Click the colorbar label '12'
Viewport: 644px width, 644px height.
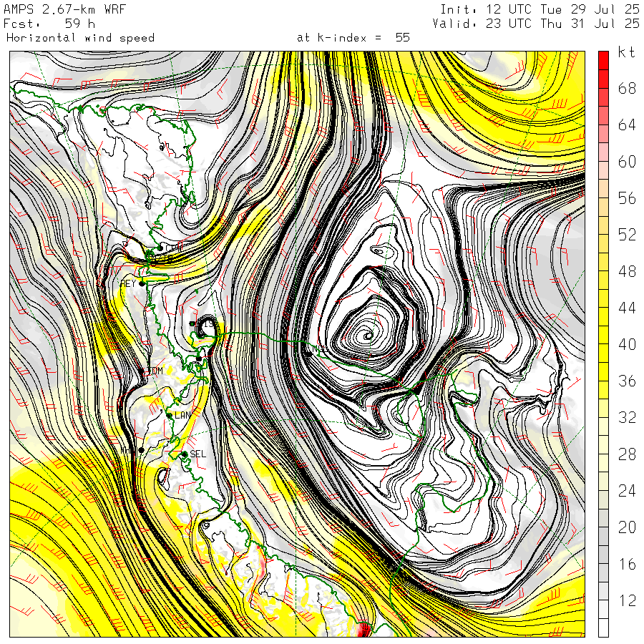coord(627,600)
